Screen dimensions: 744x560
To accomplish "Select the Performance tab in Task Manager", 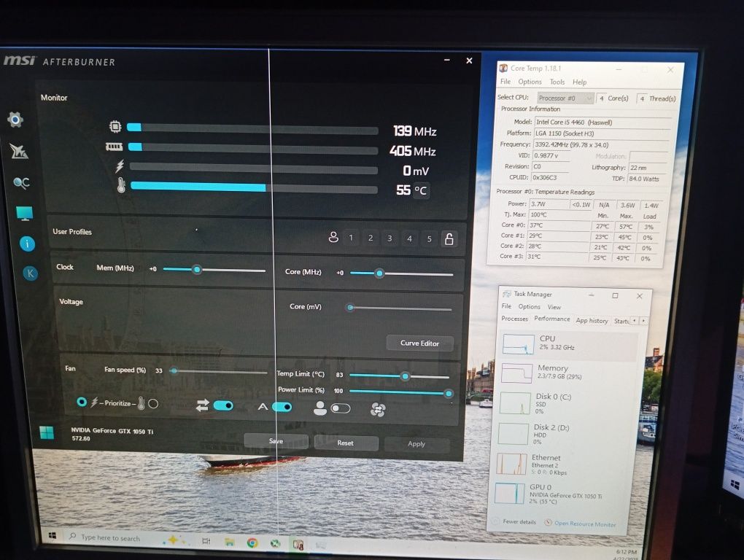I will (552, 319).
